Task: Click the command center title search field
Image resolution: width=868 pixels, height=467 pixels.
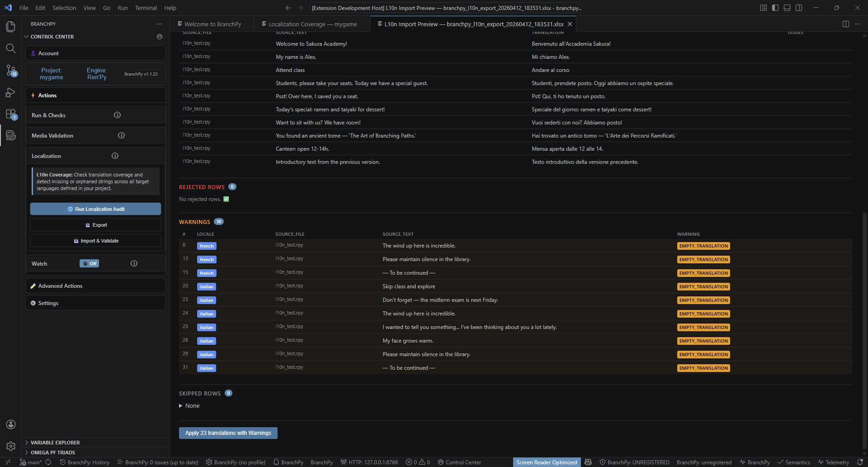Action: pyautogui.click(x=446, y=8)
